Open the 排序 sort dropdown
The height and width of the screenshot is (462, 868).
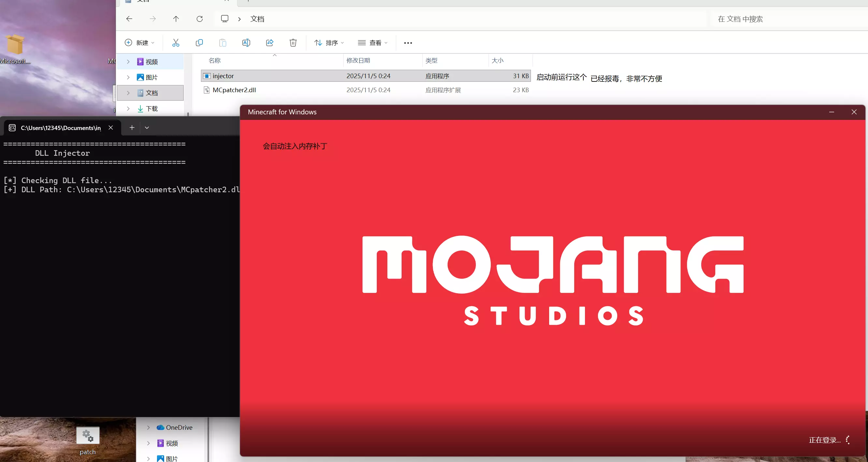click(329, 43)
